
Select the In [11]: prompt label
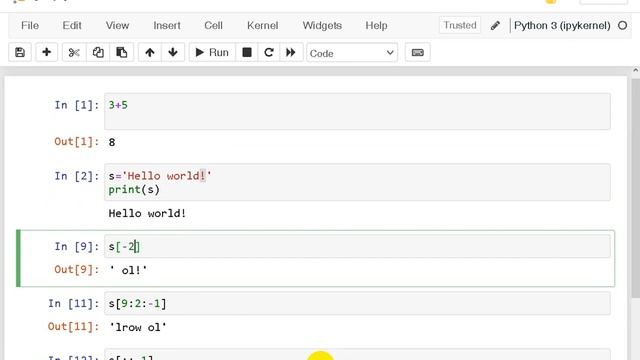[73, 304]
